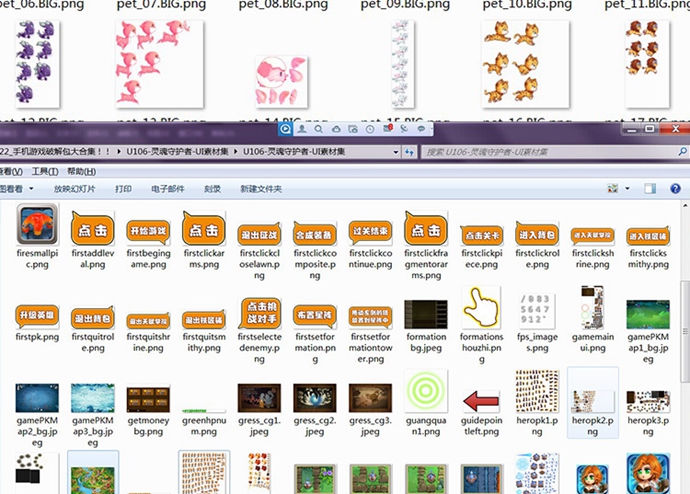Open the views options dropdown arrow
The width and height of the screenshot is (690, 494).
(x=628, y=189)
